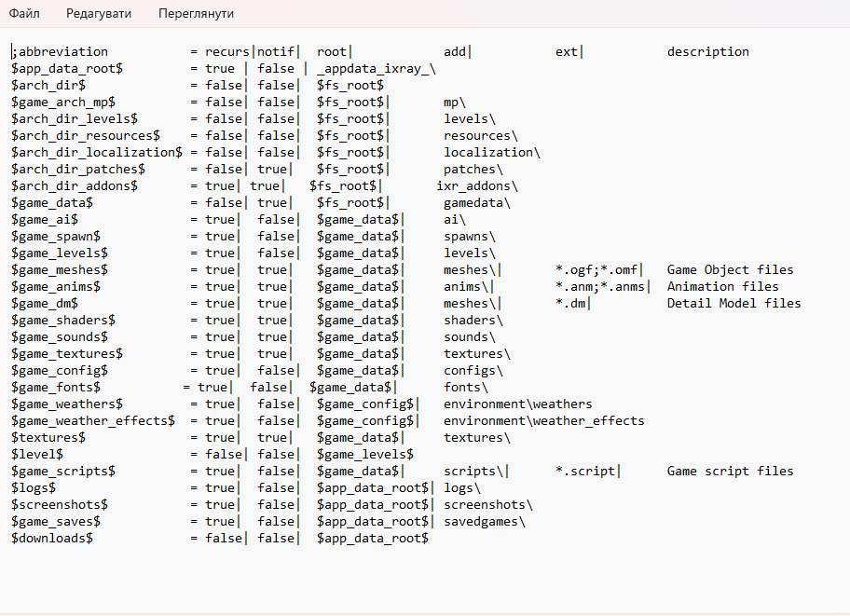Click the 'description' column header text
The height and width of the screenshot is (616, 850).
707,52
